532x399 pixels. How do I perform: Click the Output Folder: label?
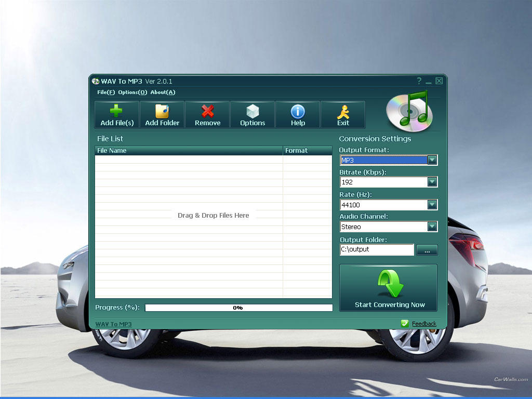[x=363, y=240]
